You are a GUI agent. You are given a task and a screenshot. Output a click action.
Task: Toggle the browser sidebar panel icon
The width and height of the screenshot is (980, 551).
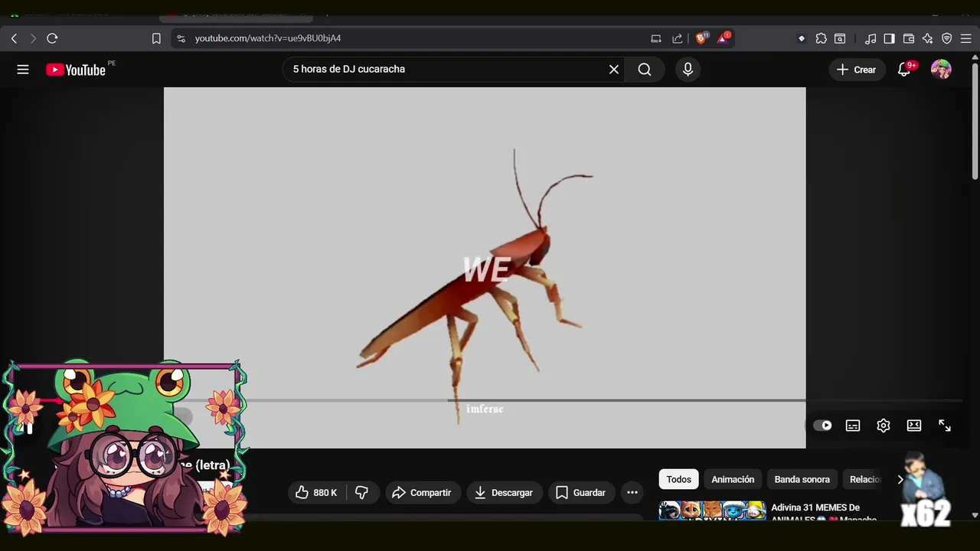click(x=889, y=38)
